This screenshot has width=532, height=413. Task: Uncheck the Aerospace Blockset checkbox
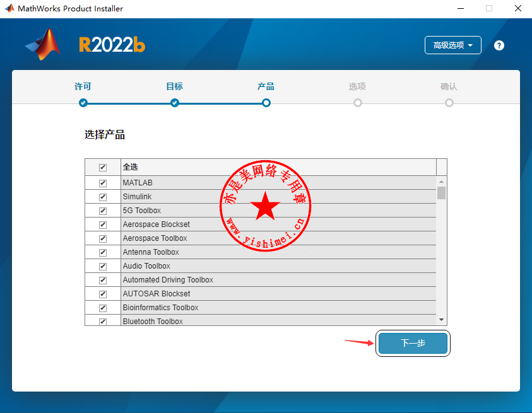pyautogui.click(x=103, y=225)
